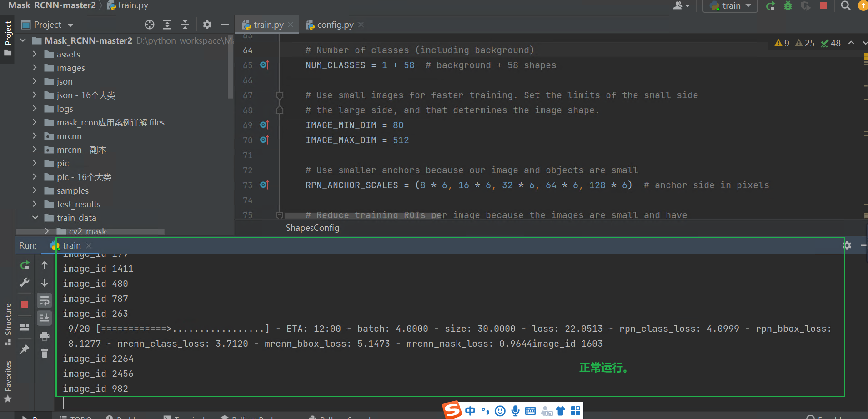Expand the train_data folder
The height and width of the screenshot is (419, 868).
click(x=35, y=218)
